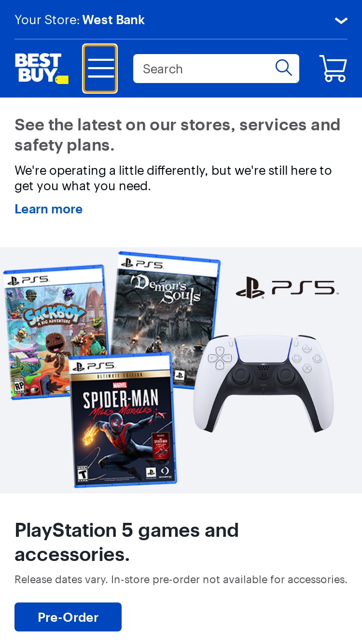Expand the Your Store chevron

(x=341, y=20)
